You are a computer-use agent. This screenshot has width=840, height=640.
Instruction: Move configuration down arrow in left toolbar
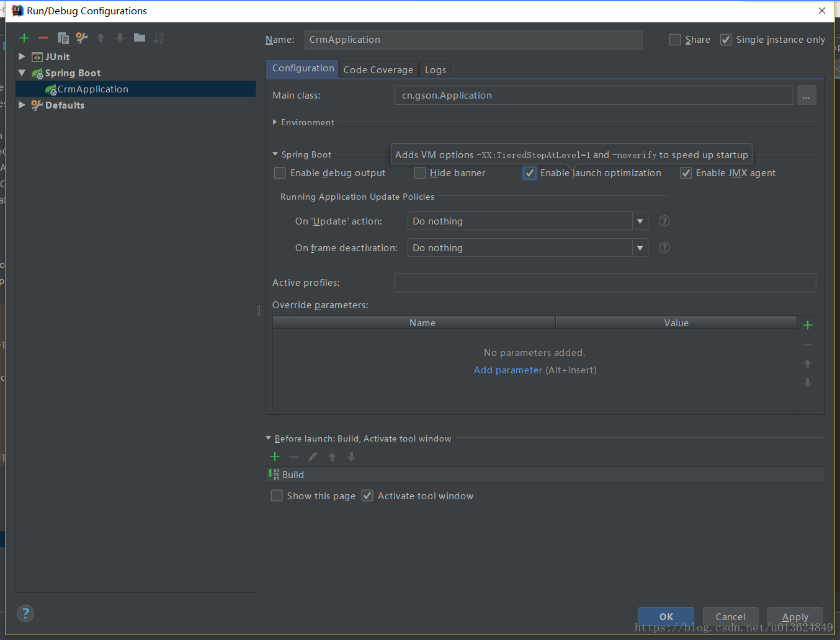(120, 38)
